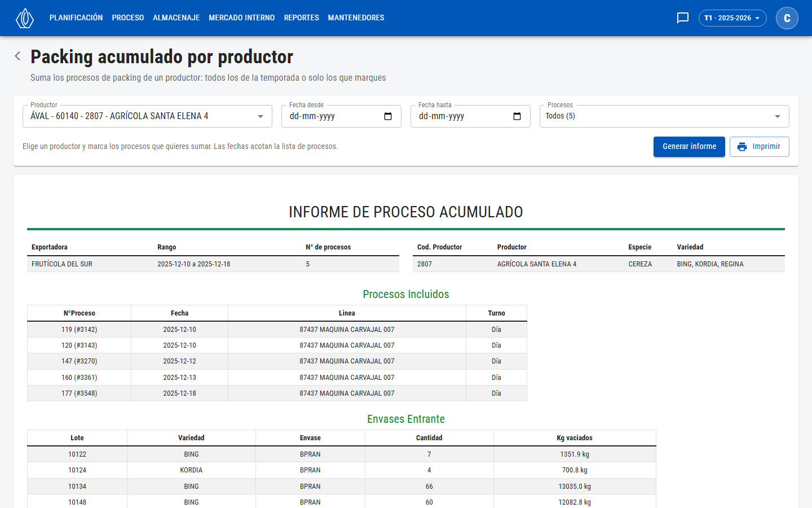
Task: Click the Kg vaciados column header
Action: [575, 438]
